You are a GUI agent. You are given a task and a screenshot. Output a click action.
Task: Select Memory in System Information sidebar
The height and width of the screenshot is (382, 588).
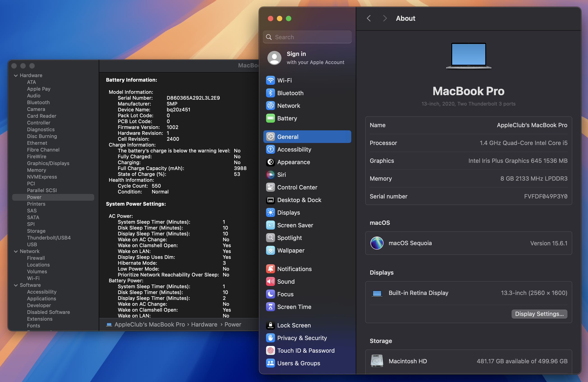coord(37,170)
